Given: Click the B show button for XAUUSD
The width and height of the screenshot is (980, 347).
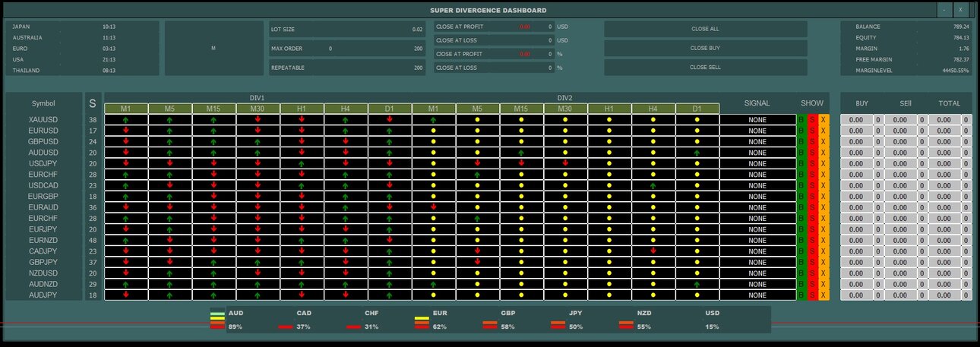Looking at the screenshot, I should pyautogui.click(x=801, y=120).
